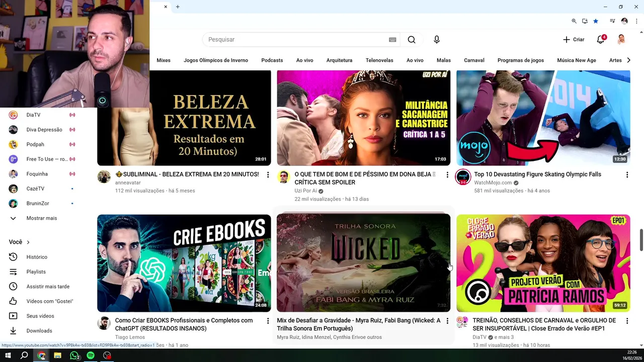This screenshot has width=644, height=362.
Task: Show more chips with right arrow
Action: (628, 60)
